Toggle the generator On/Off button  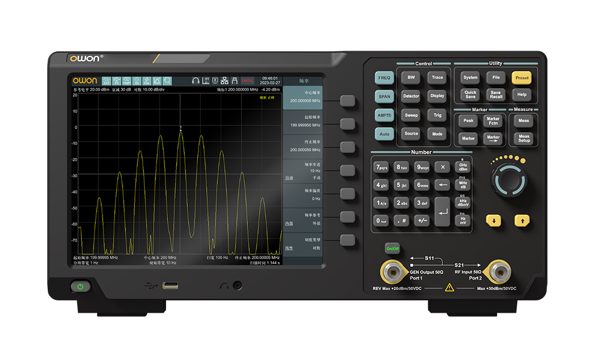pyautogui.click(x=392, y=249)
